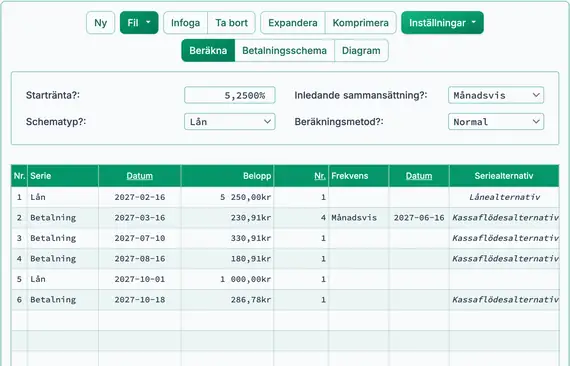Screen dimensions: 570x366
Task: Open the Inledande sammansättning dropdown
Action: click(496, 95)
